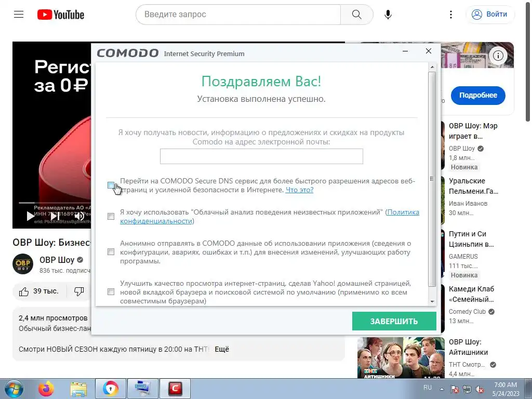Go to the YouTube home logo
The image size is (532, 399).
61,15
